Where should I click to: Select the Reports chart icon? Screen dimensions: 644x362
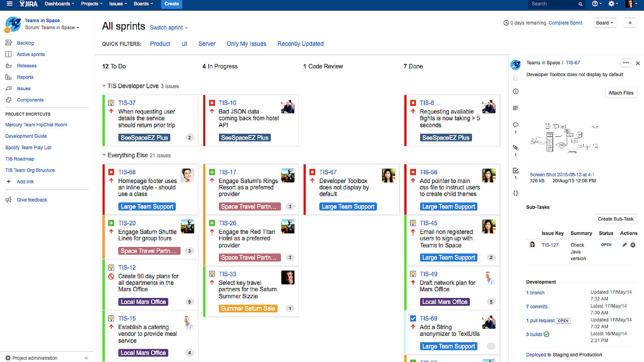9,77
